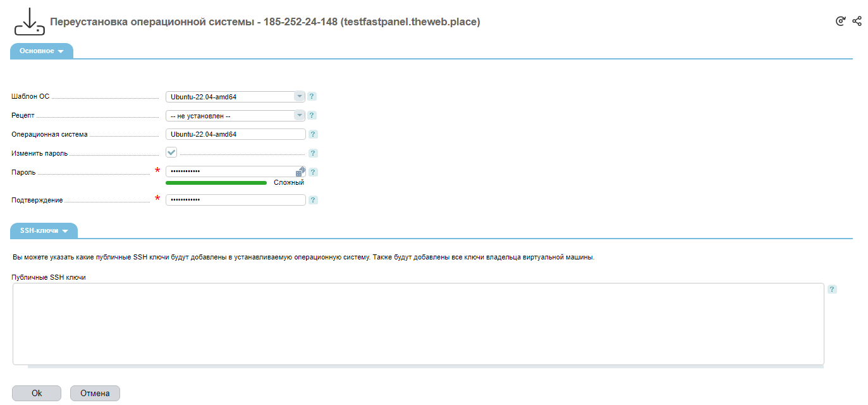
Task: Open help for Изменить пароль option
Action: tap(314, 153)
